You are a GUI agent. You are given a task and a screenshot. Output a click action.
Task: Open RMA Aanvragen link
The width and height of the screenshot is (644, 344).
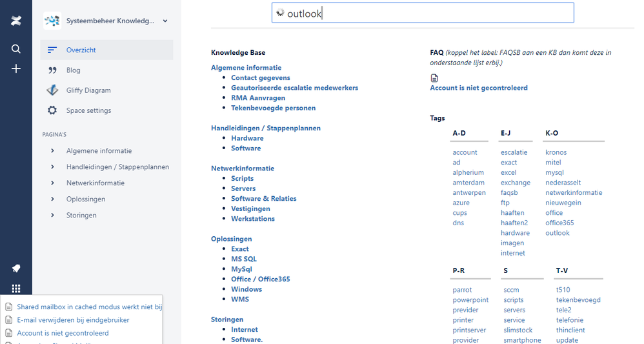(258, 98)
